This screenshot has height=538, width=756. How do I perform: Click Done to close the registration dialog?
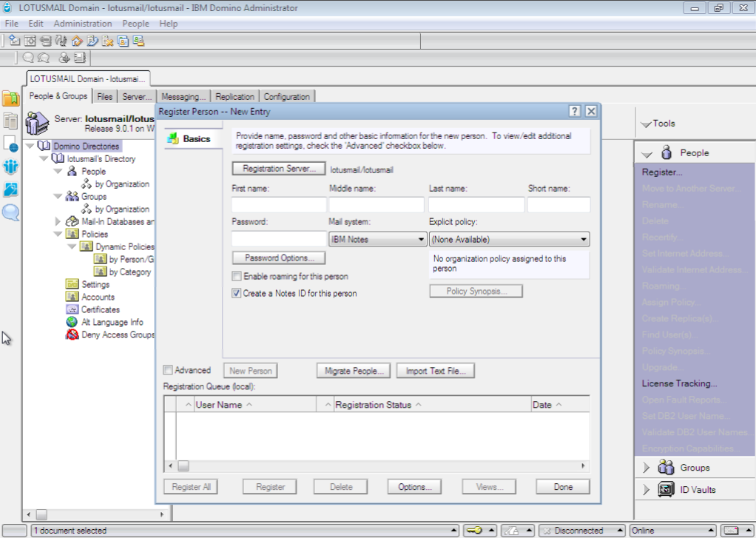563,487
